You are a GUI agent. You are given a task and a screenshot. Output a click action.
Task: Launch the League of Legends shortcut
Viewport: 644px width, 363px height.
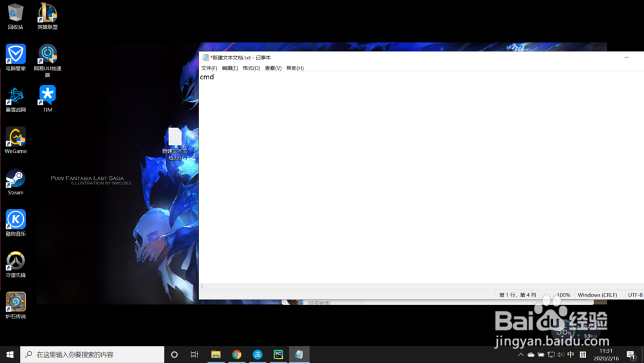[x=48, y=16]
